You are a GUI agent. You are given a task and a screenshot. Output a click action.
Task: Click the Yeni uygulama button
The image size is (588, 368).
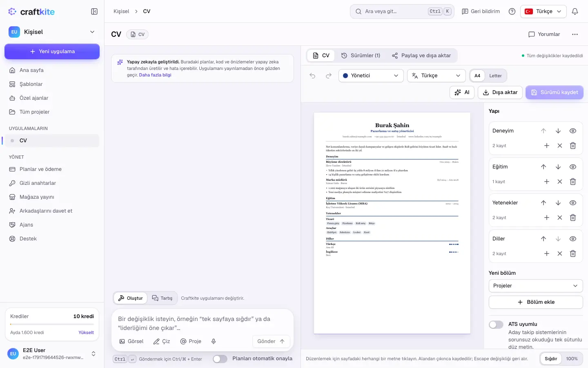tap(52, 52)
